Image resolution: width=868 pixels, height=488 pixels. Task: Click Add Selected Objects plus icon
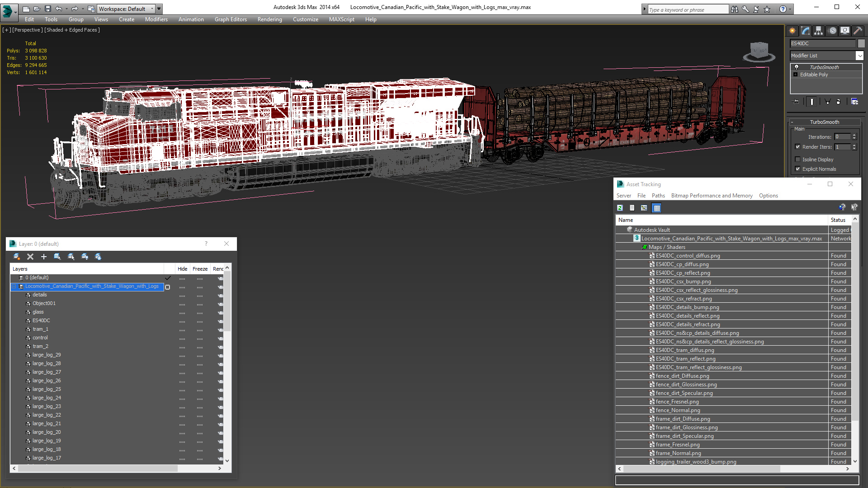(44, 257)
